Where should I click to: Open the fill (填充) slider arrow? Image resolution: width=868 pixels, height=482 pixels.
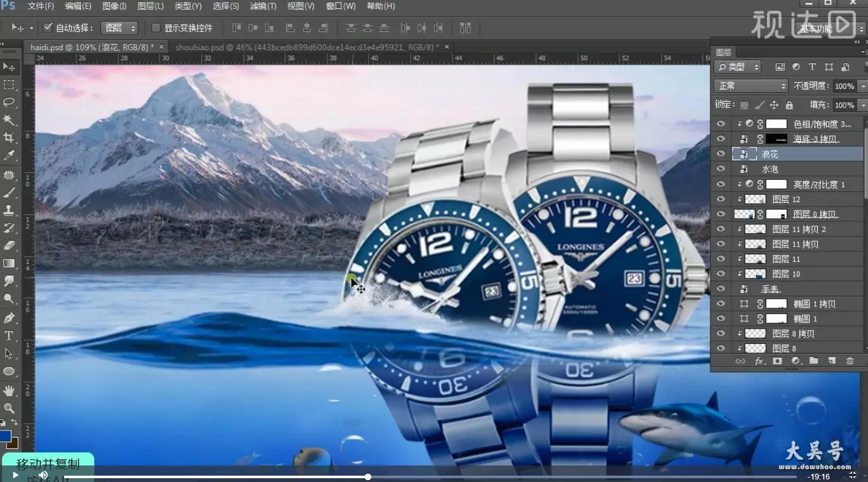click(x=862, y=105)
